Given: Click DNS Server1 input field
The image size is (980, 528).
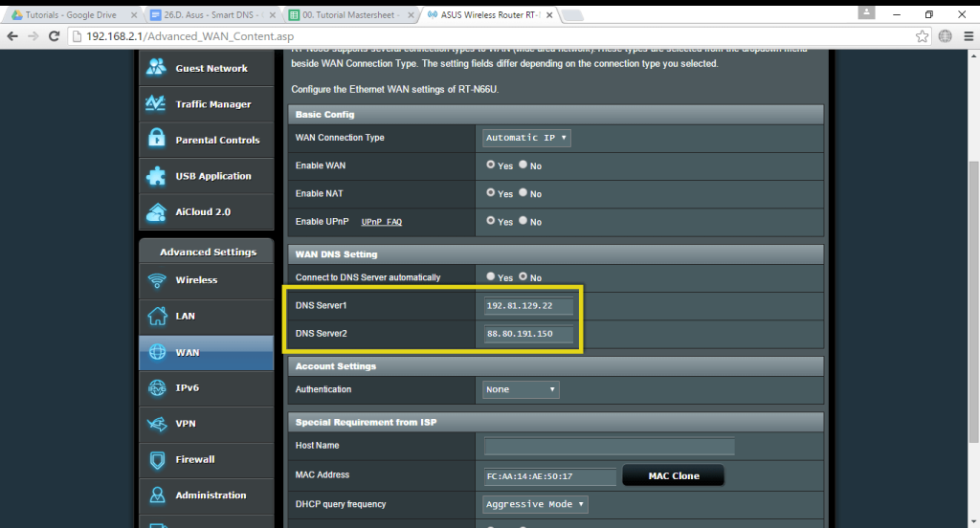Looking at the screenshot, I should [x=528, y=305].
